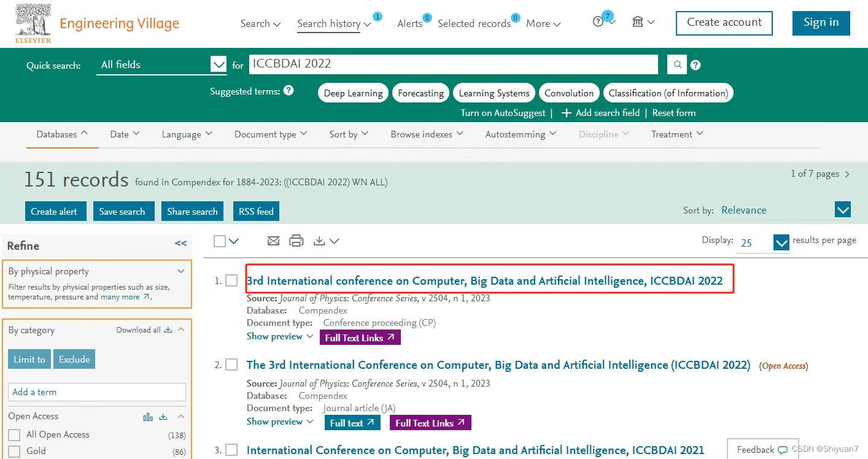Click Limit to button

pos(29,360)
